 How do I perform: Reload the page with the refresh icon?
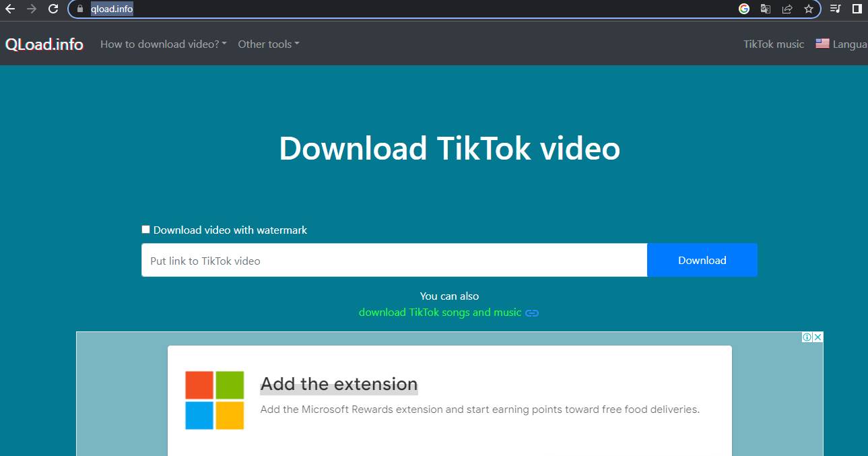coord(53,9)
